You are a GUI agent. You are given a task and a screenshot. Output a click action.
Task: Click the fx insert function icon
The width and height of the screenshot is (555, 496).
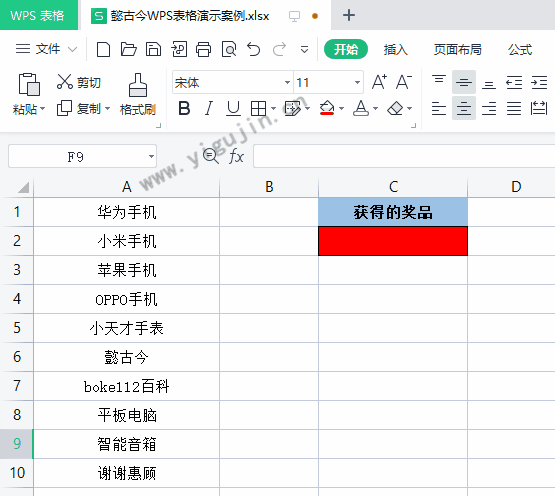pyautogui.click(x=236, y=156)
